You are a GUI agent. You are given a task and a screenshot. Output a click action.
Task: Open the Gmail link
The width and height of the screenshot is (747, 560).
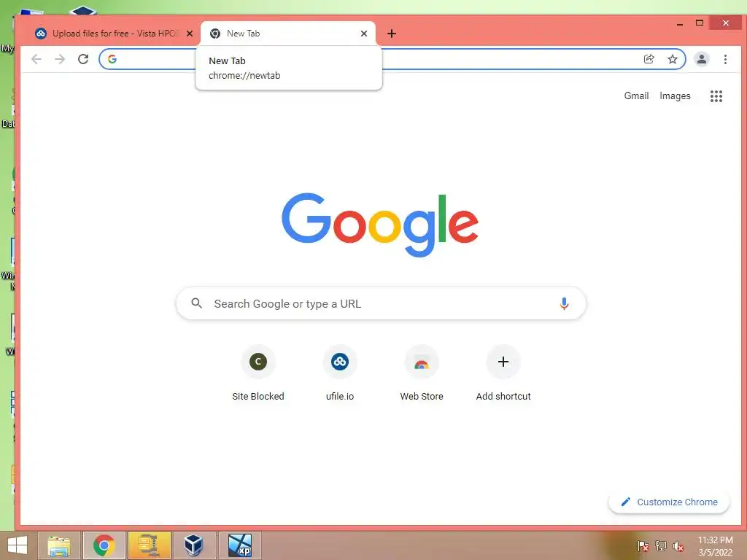pyautogui.click(x=636, y=96)
